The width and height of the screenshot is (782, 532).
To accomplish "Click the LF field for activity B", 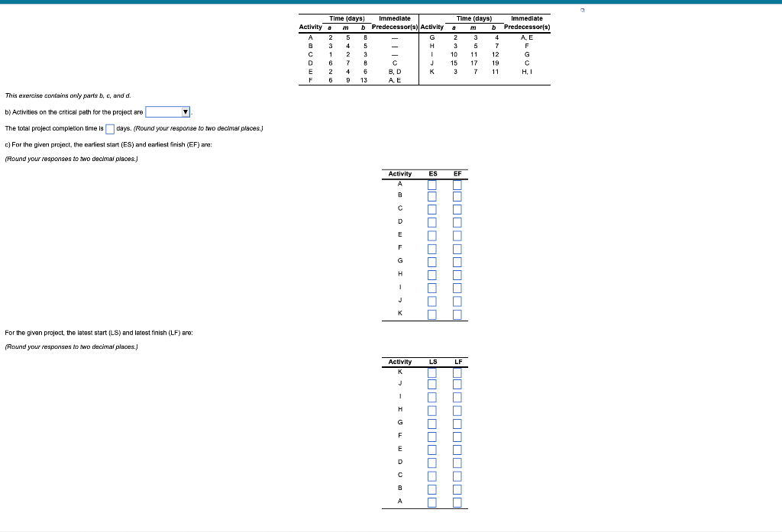I will coord(457,489).
